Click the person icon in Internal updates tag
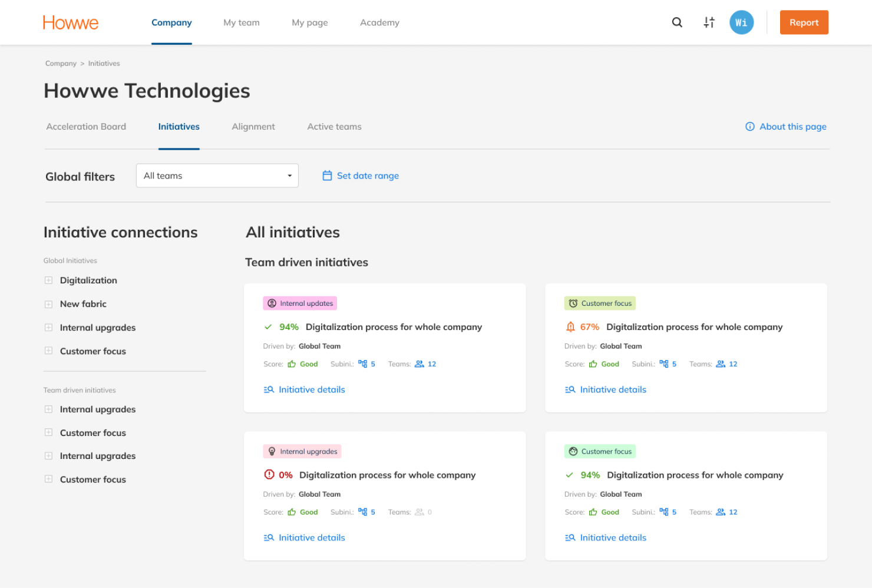This screenshot has height=588, width=872. [272, 303]
